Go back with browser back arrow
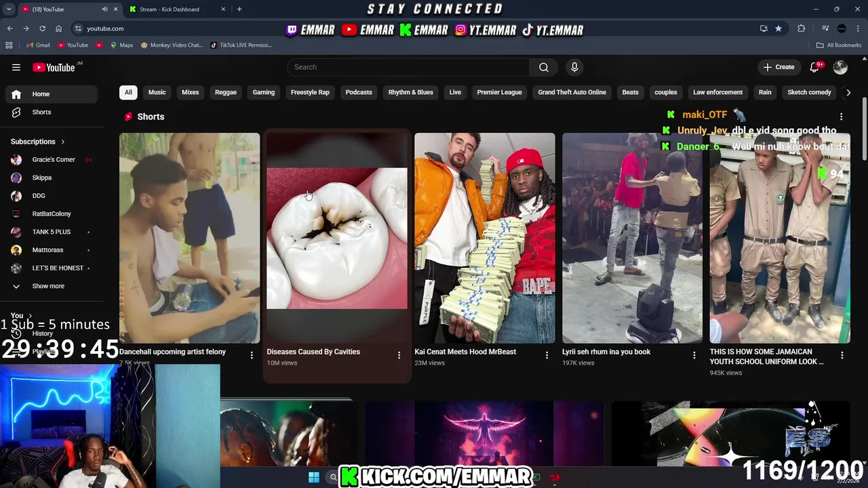The width and height of the screenshot is (868, 488). [10, 28]
